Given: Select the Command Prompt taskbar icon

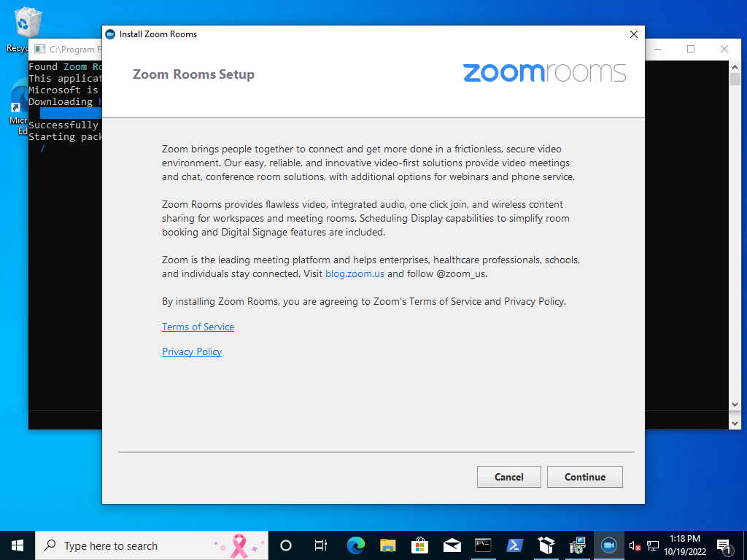Looking at the screenshot, I should click(483, 545).
